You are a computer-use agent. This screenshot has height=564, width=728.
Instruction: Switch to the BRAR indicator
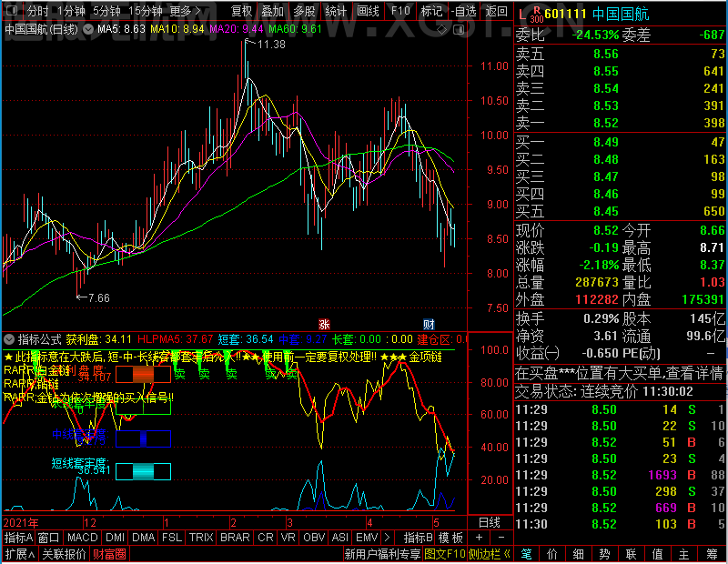tap(235, 538)
